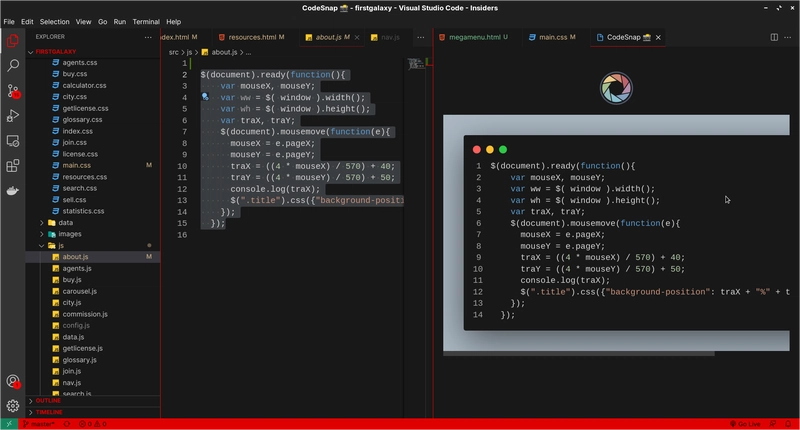The width and height of the screenshot is (800, 430).
Task: Open carousel.js in the explorer
Action: (x=80, y=291)
